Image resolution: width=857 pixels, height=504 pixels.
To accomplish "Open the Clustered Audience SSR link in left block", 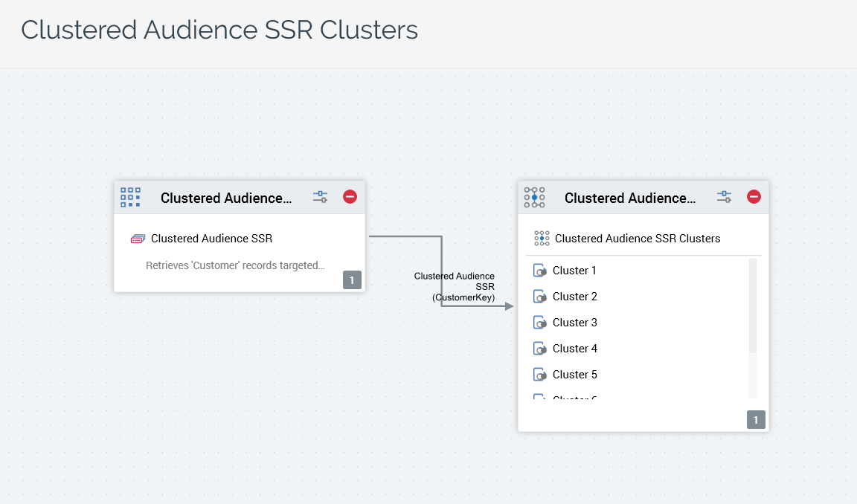I will 211,239.
